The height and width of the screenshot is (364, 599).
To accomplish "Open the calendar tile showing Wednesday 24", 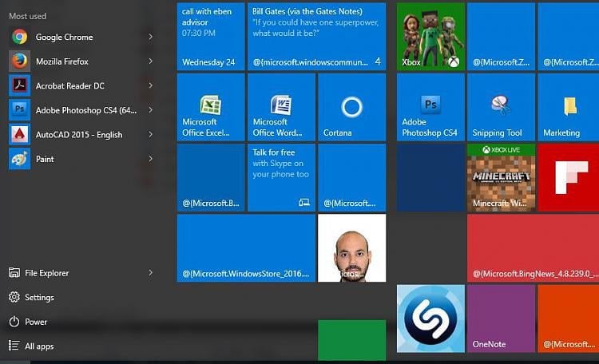I will (x=211, y=36).
